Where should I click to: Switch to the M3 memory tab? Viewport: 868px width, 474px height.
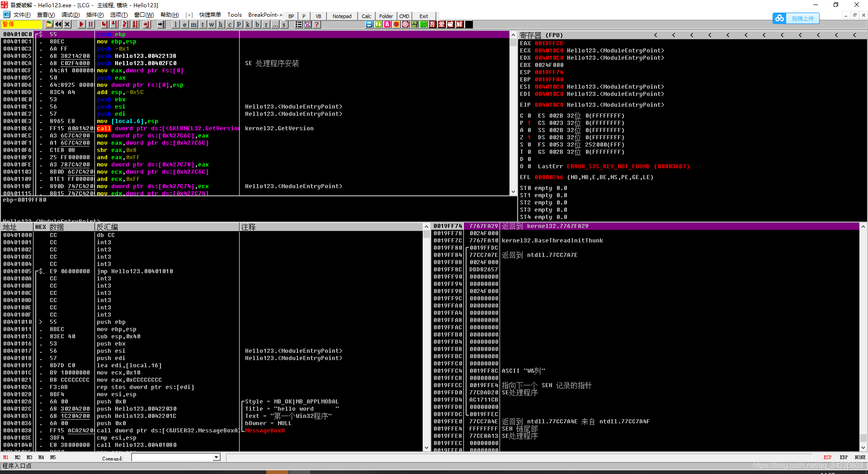tap(29, 457)
